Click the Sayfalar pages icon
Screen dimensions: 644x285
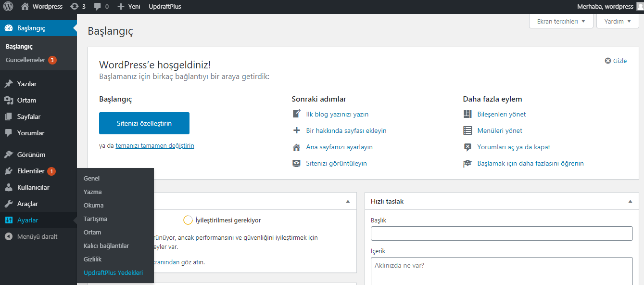coord(9,117)
